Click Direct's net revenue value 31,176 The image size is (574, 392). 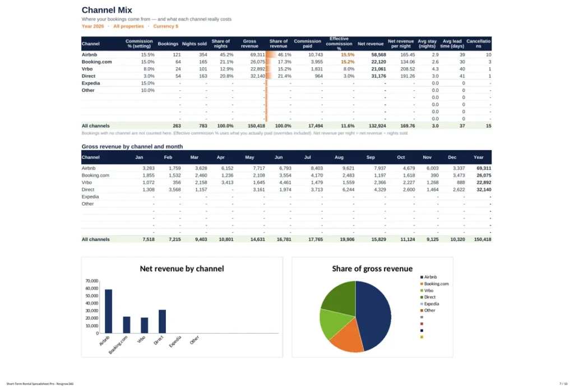click(x=378, y=76)
